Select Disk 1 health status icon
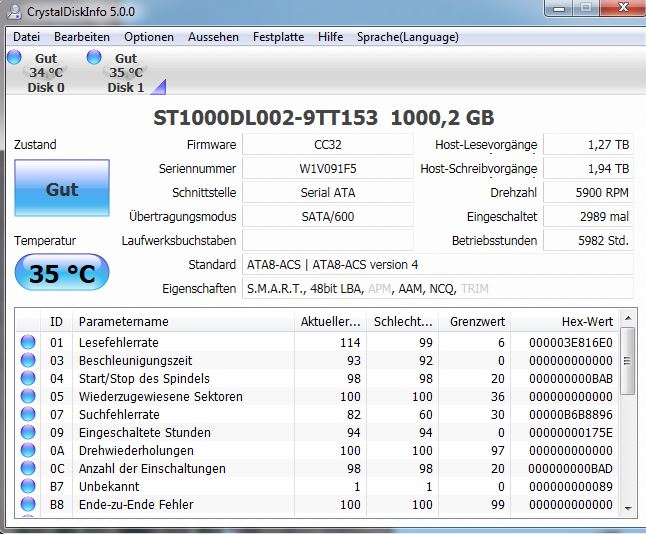This screenshot has height=534, width=646. (94, 57)
